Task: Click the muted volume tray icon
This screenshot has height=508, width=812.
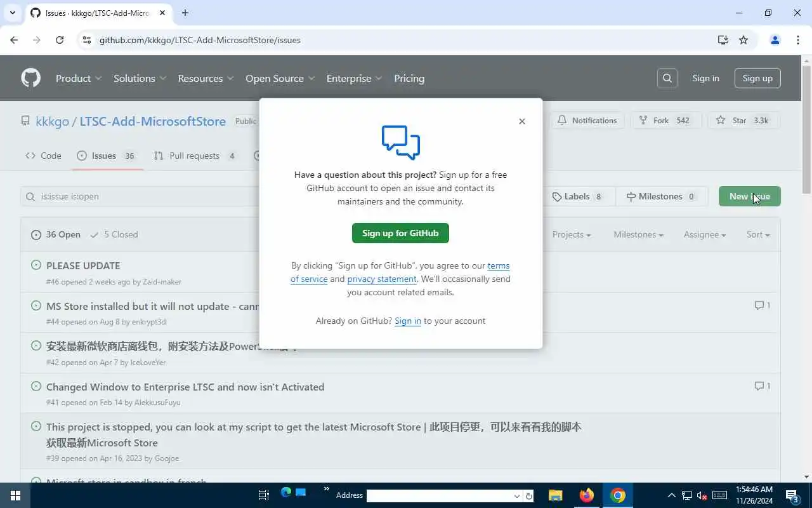Action: point(702,495)
